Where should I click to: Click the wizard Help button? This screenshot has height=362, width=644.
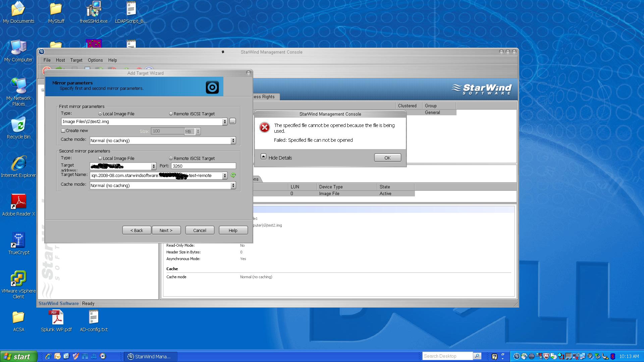pos(233,230)
